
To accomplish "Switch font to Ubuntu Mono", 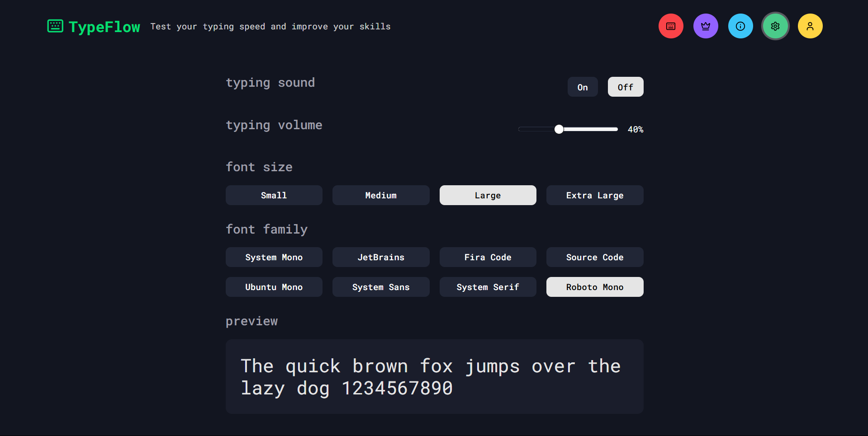I will click(274, 287).
